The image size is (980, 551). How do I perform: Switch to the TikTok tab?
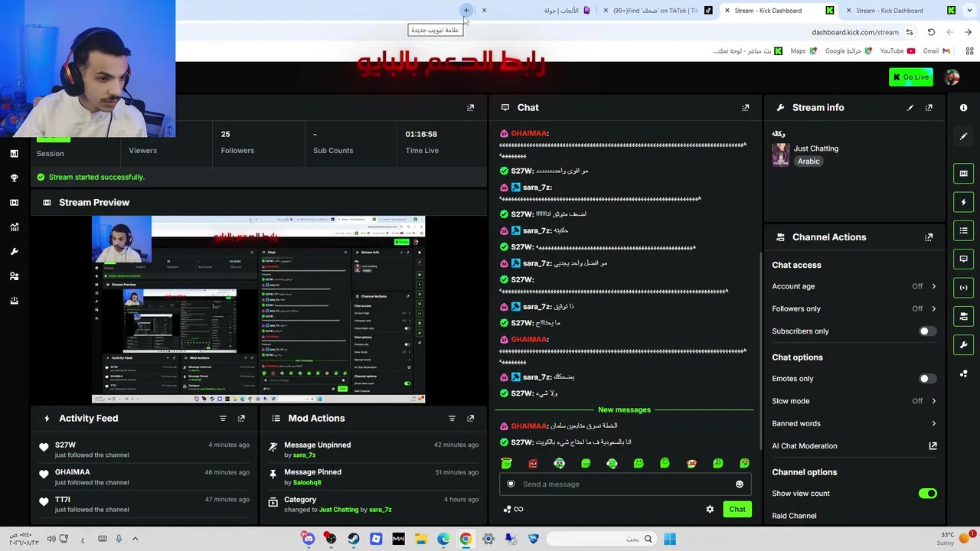pos(658,11)
